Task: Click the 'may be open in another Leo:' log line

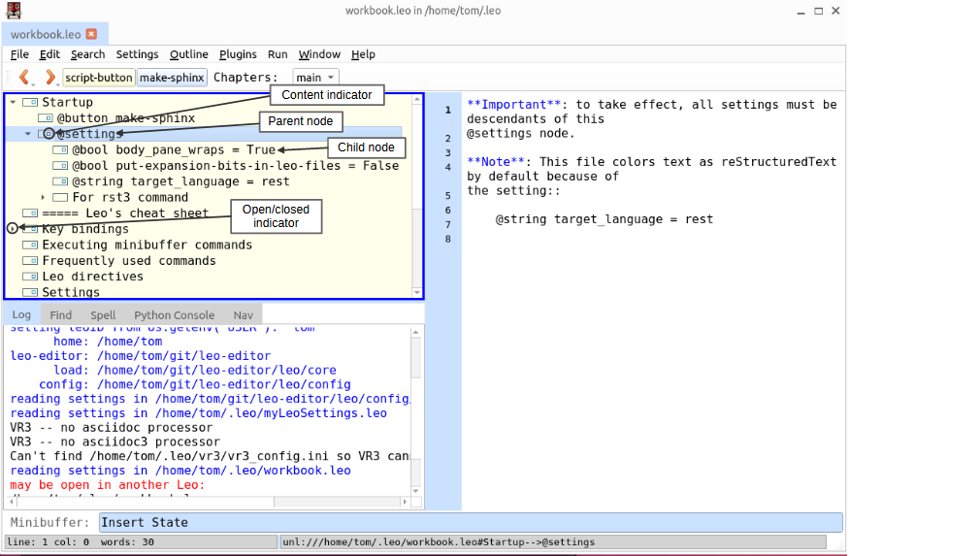Action: click(x=108, y=485)
